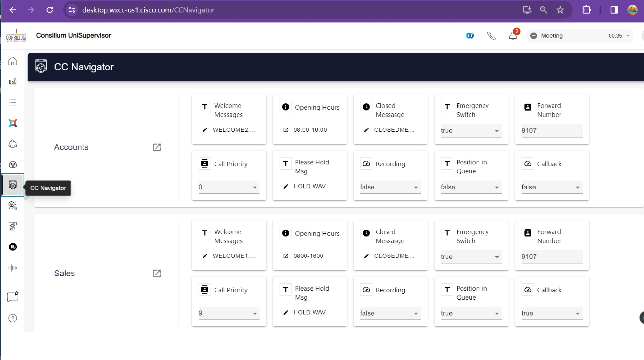Click Sales WELCOME1 message file name
The width and height of the screenshot is (644, 360).
click(234, 256)
